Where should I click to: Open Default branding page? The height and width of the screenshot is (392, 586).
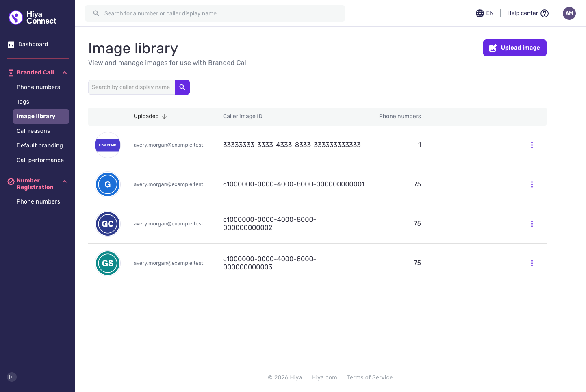(x=40, y=146)
